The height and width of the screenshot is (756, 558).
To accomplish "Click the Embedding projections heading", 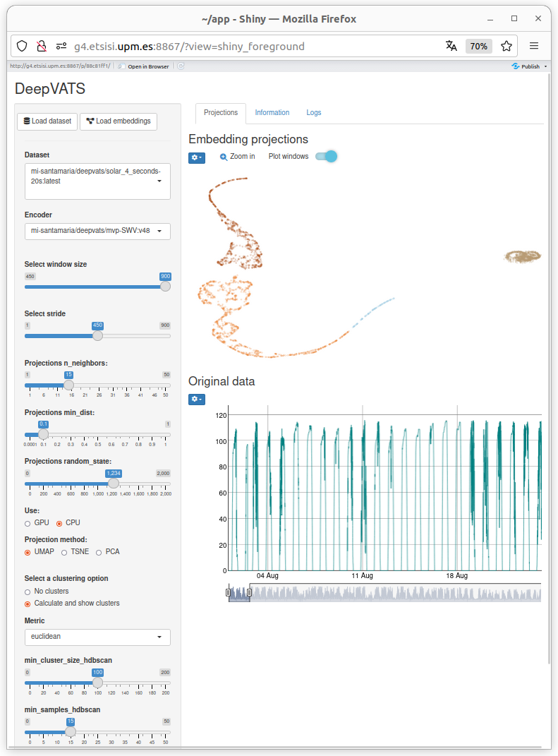I will (x=248, y=139).
